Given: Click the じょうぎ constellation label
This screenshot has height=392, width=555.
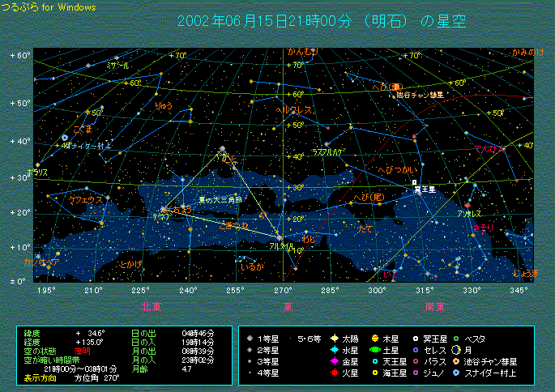Looking at the screenshot, I should tap(526, 273).
